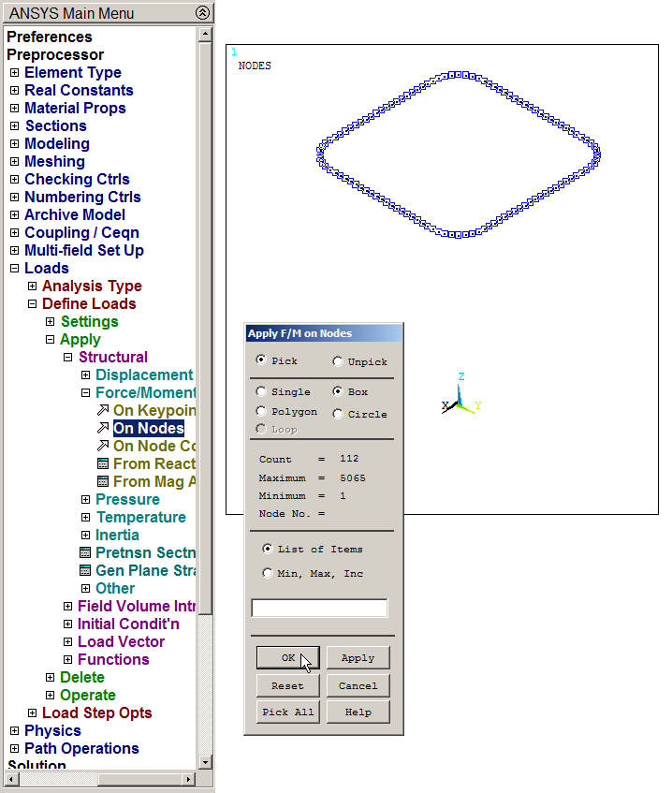Collapse the ANSYS Main Menu panel icon
This screenshot has width=672, height=793.
point(202,13)
